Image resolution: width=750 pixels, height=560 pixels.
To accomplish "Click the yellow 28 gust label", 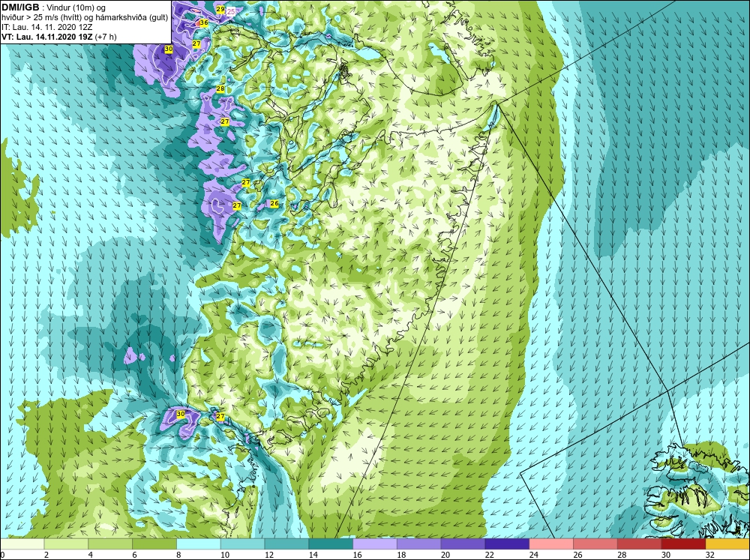I will pyautogui.click(x=220, y=89).
